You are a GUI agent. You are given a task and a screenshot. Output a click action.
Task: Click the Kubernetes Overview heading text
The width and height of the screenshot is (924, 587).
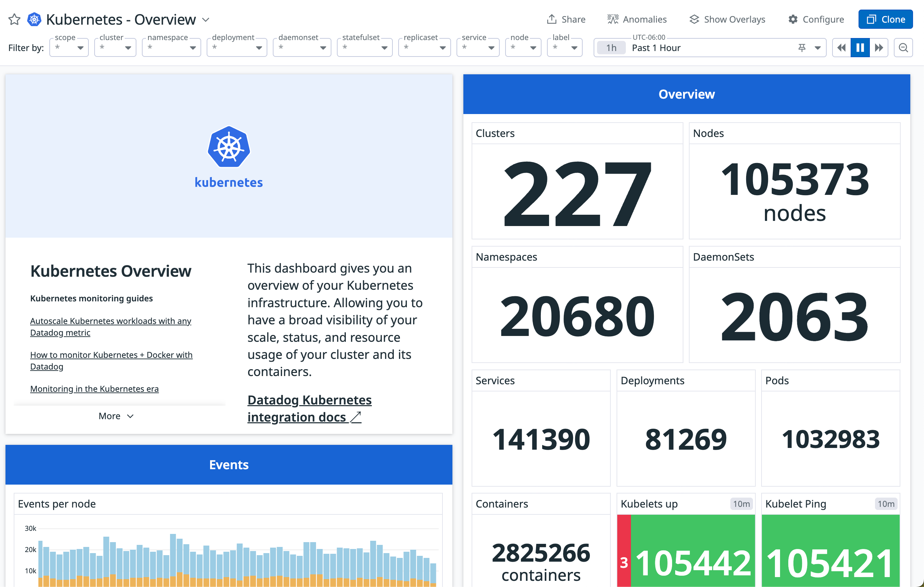tap(110, 271)
